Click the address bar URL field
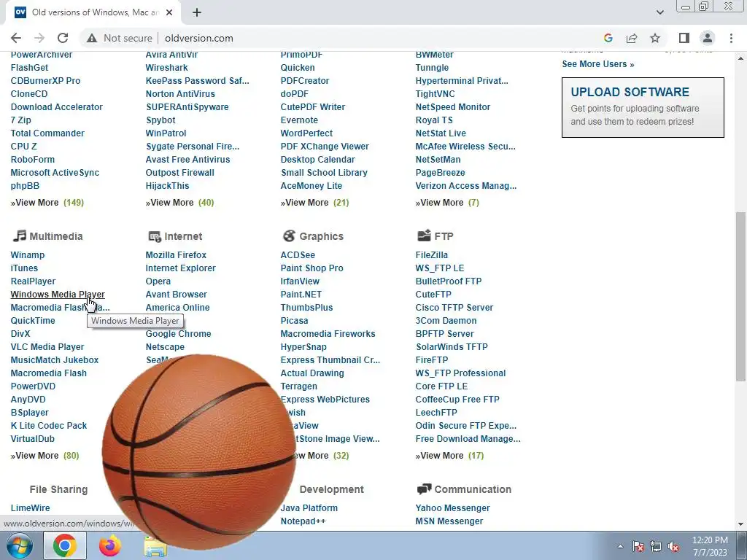This screenshot has height=560, width=747. click(199, 38)
